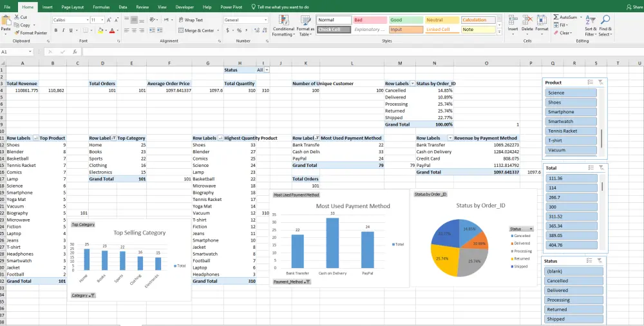Viewport: 644px width, 326px height.
Task: Select Delivered in the Status slicer
Action: pyautogui.click(x=574, y=290)
